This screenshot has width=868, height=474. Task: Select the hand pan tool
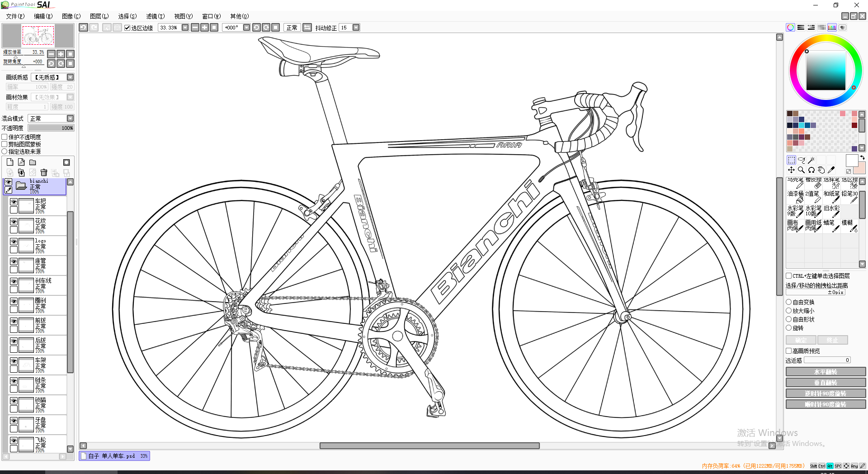[821, 170]
